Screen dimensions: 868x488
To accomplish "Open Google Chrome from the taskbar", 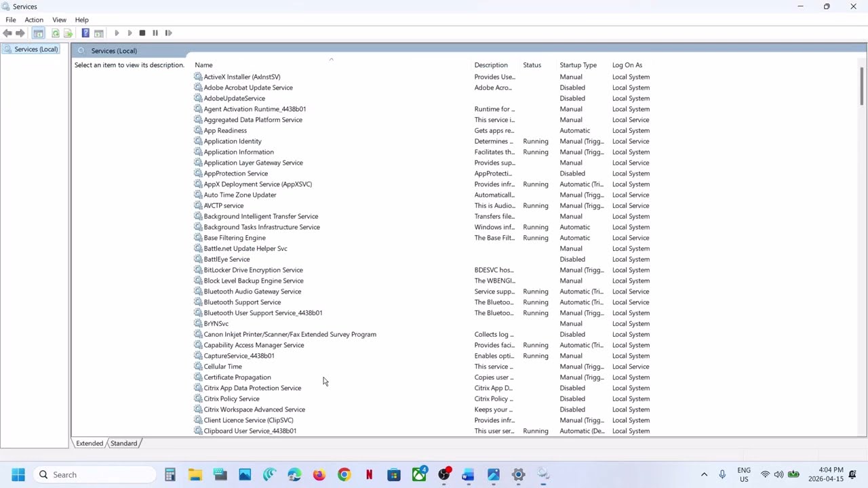I will tap(344, 474).
